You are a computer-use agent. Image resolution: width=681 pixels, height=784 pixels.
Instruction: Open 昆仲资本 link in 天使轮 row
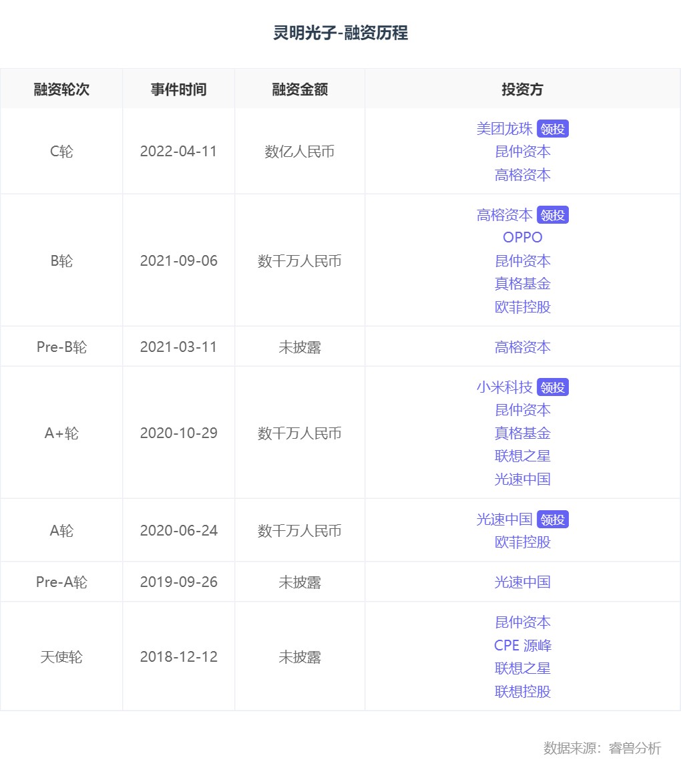coord(523,622)
